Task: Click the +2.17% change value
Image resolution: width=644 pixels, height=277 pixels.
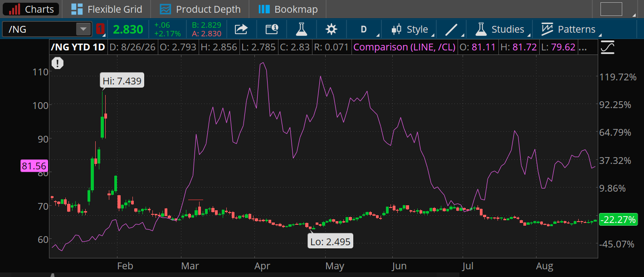Action: point(167,34)
